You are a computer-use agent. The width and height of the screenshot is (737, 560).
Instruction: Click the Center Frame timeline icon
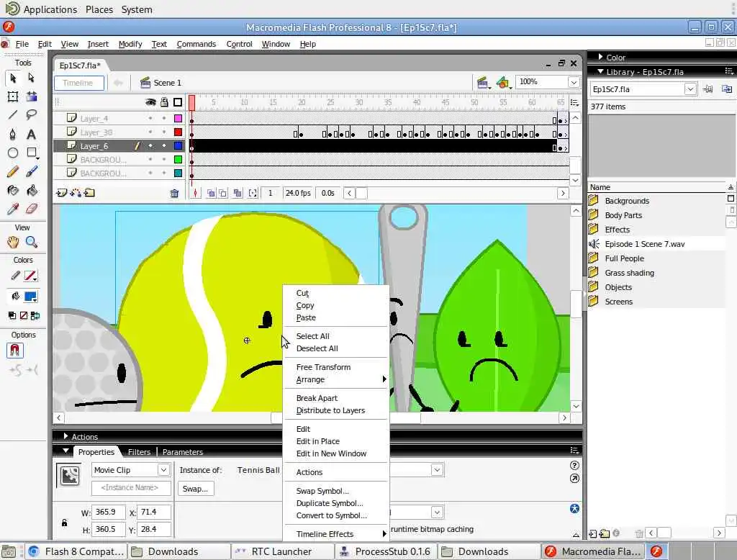coord(195,193)
